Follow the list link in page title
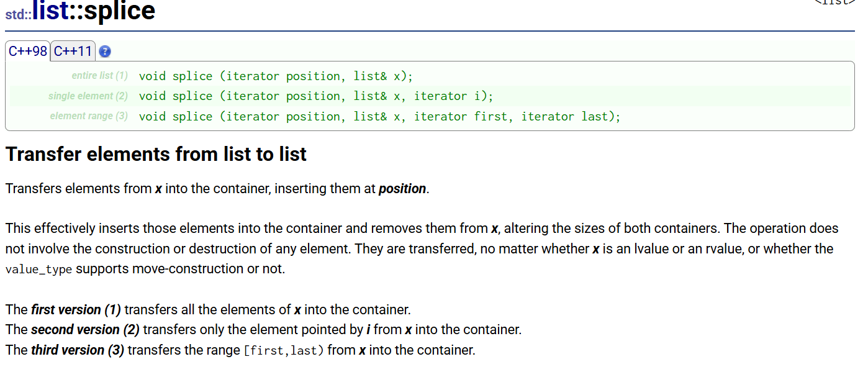The image size is (868, 377). tap(50, 10)
